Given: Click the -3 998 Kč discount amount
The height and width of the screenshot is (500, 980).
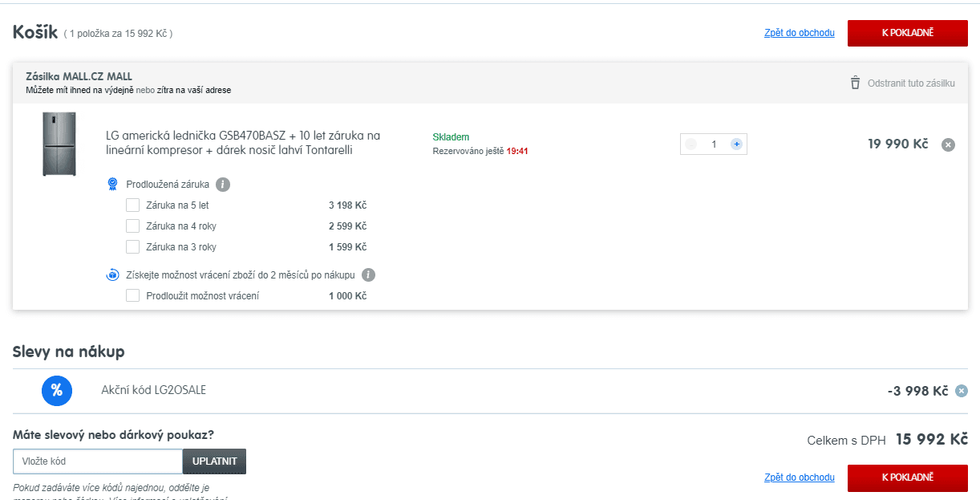Looking at the screenshot, I should 917,391.
